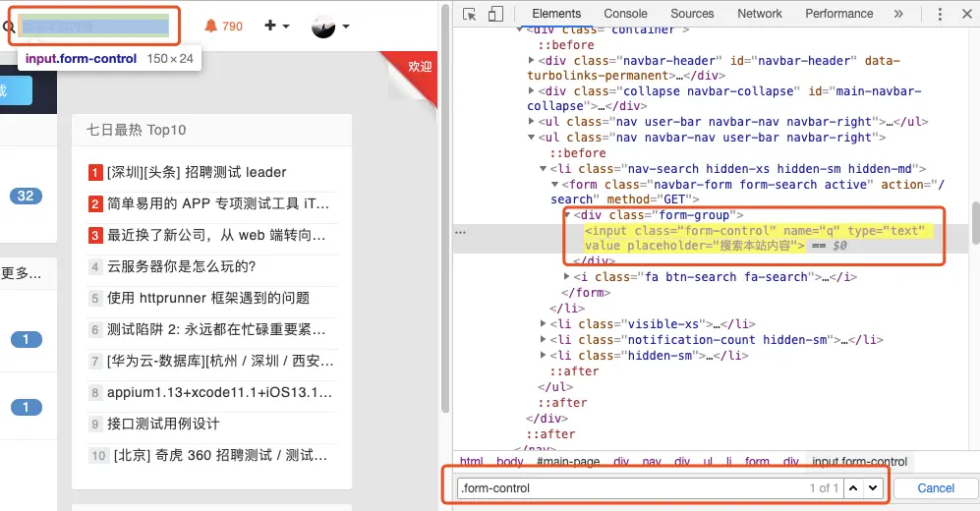Activate the element inspector picker icon
The width and height of the screenshot is (980, 511).
click(x=470, y=14)
